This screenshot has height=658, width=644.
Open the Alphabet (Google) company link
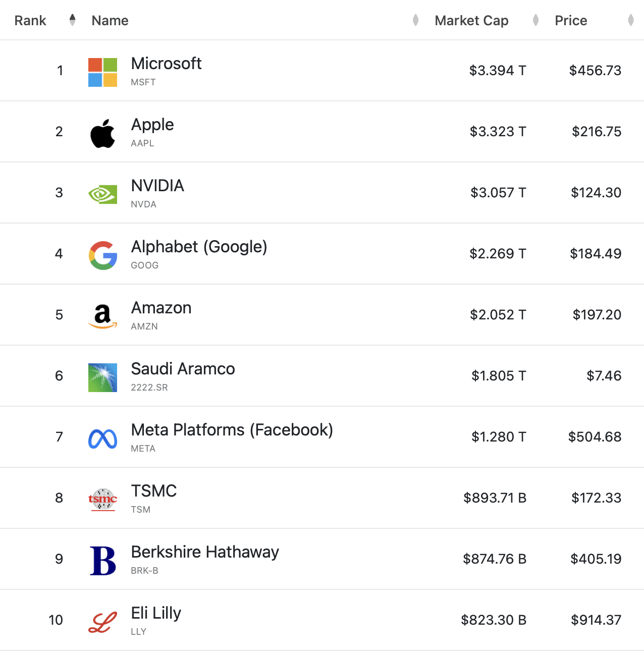pyautogui.click(x=199, y=247)
